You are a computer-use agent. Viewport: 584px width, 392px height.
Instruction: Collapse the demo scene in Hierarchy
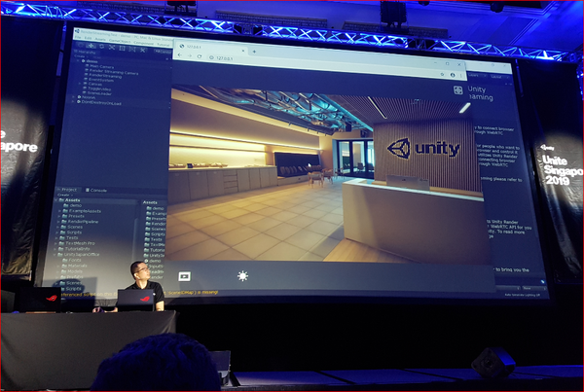tap(79, 60)
